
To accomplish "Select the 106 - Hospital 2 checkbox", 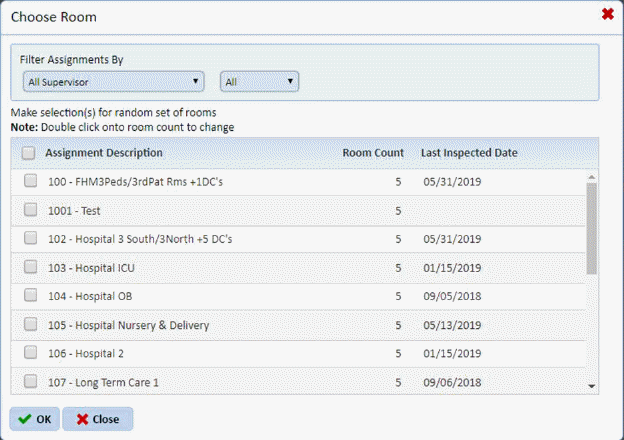I will coord(31,353).
